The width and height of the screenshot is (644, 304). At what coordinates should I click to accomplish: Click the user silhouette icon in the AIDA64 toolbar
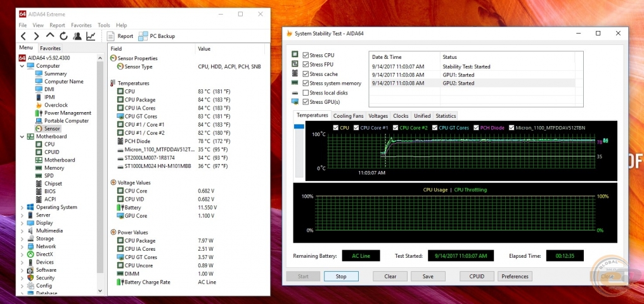(x=77, y=36)
